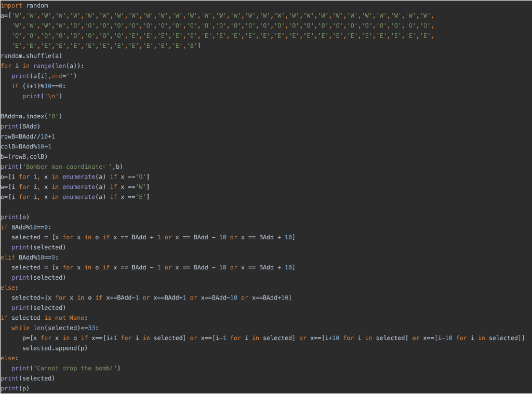Image resolution: width=532 pixels, height=394 pixels.
Task: Click the print('\n') statement
Action: (x=42, y=96)
